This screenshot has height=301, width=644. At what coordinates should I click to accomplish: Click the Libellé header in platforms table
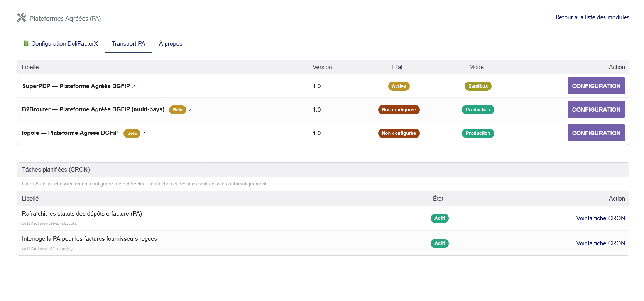tap(30, 67)
